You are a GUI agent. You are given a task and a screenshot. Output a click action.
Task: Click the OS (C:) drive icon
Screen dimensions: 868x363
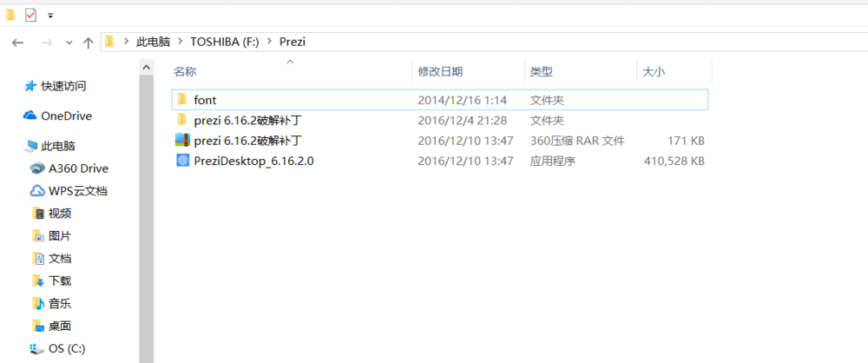point(37,348)
